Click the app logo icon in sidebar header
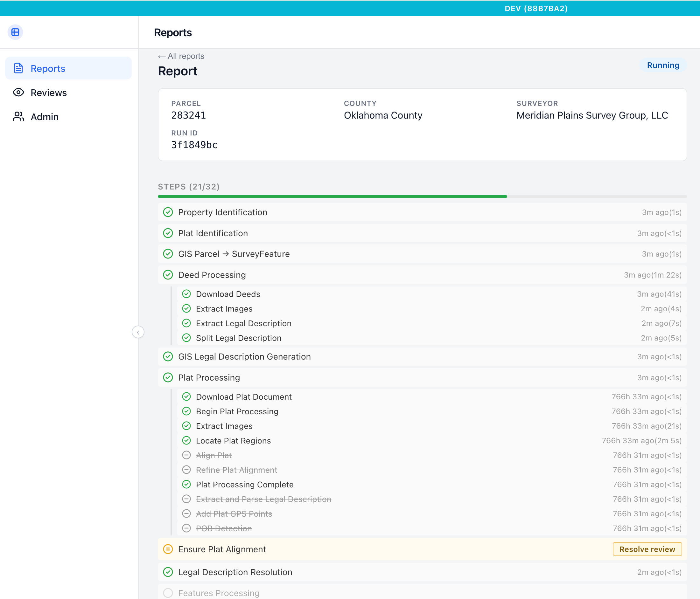The width and height of the screenshot is (700, 599). point(15,32)
